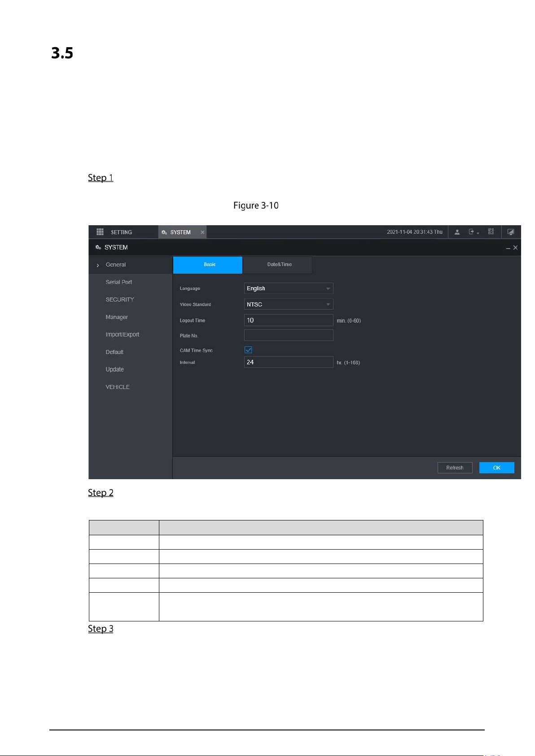Open the Language dropdown showing English
The width and height of the screenshot is (535, 756).
pos(289,288)
